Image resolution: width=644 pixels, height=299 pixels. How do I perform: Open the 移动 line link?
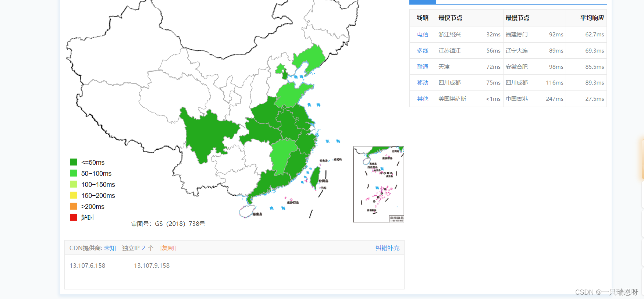423,83
